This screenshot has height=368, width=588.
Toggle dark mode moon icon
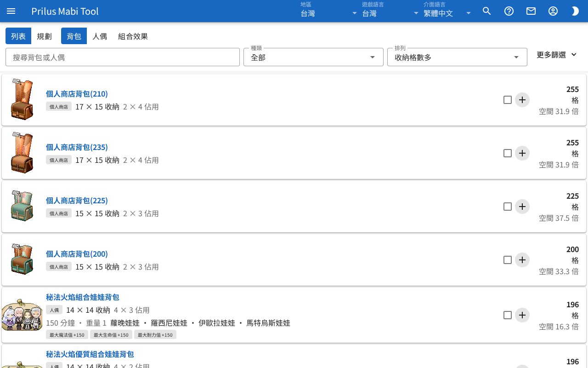pos(575,11)
